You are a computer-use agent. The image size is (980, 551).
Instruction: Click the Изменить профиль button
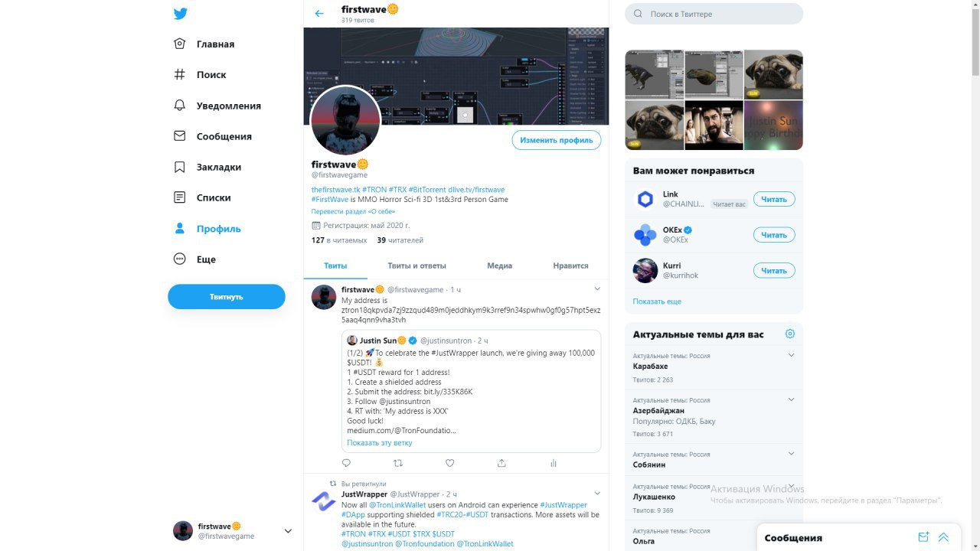[x=557, y=140]
